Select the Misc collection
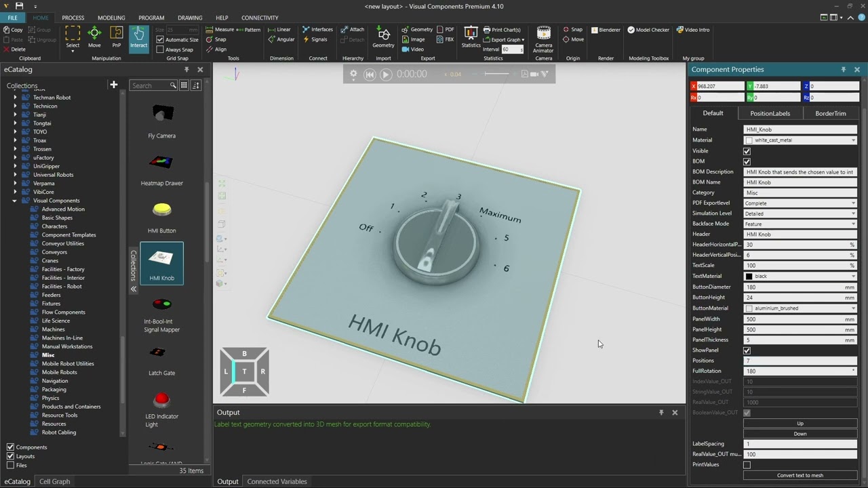 pyautogui.click(x=48, y=355)
